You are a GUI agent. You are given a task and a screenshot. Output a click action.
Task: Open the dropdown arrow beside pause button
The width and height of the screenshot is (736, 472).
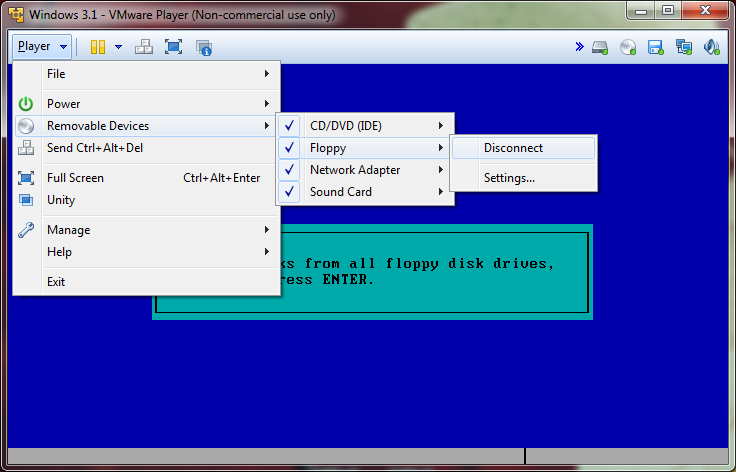click(118, 47)
